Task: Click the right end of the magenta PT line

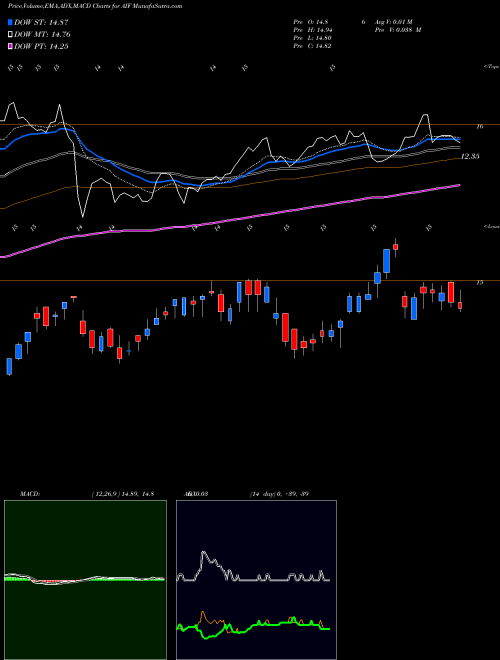Action: (x=460, y=185)
